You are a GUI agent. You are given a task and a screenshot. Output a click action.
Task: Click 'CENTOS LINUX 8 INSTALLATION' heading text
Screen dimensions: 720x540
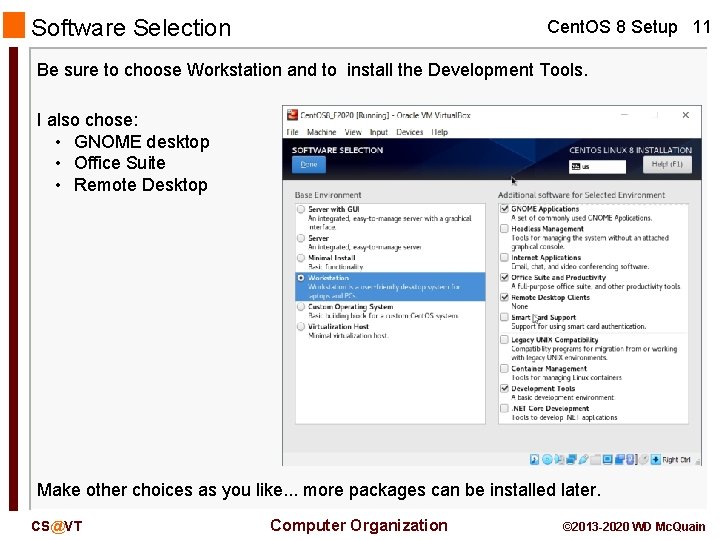(630, 150)
